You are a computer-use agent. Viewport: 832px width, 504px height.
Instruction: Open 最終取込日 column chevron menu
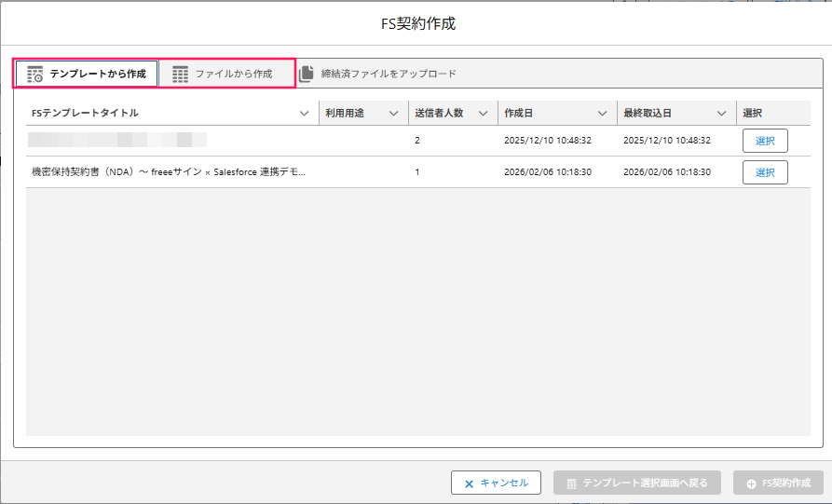point(722,113)
